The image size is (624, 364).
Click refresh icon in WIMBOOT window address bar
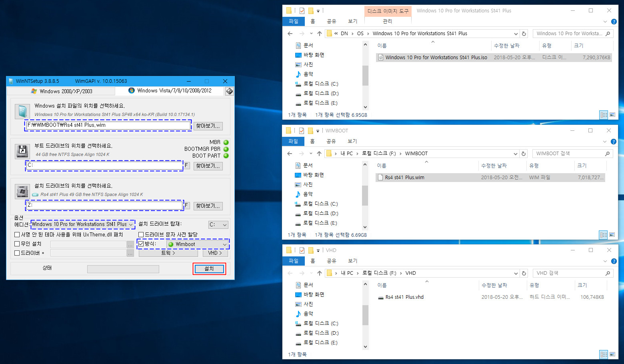tap(524, 154)
